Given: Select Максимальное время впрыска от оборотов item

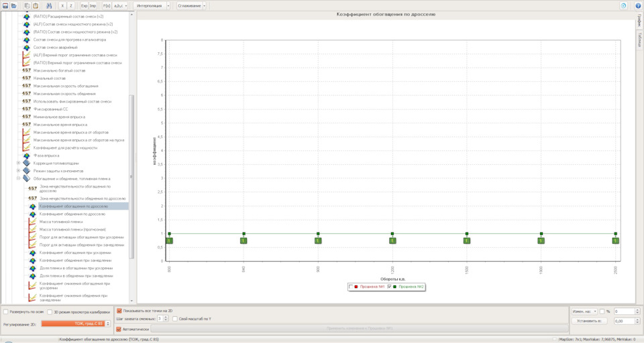Looking at the screenshot, I should [71, 132].
